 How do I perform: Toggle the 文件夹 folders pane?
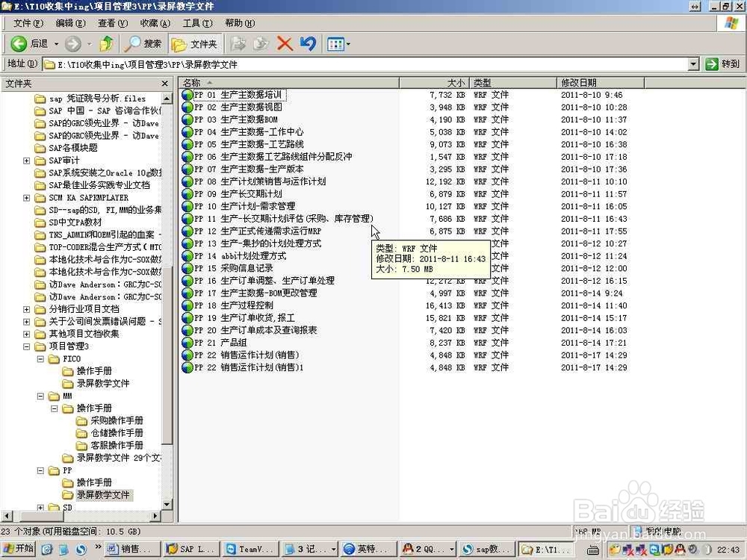pos(194,44)
